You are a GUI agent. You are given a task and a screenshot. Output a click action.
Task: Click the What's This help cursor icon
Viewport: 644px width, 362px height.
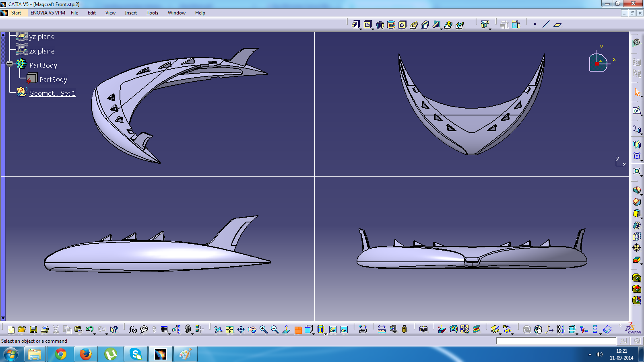[114, 329]
